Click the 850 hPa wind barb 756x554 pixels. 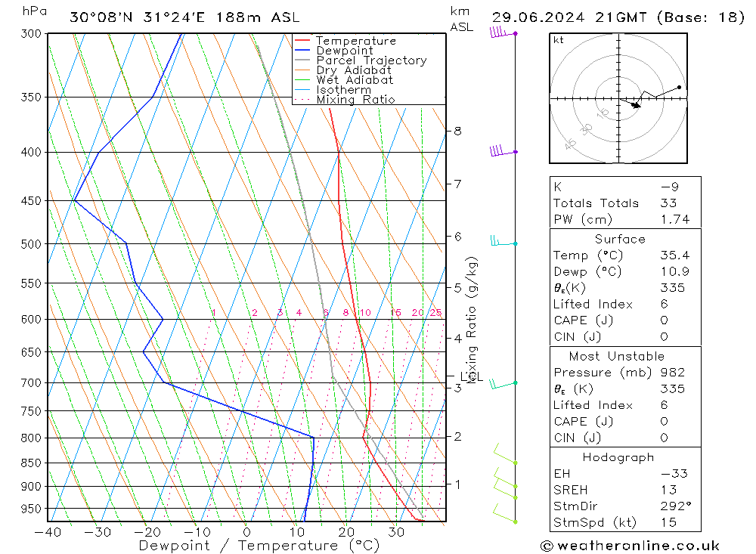point(505,454)
